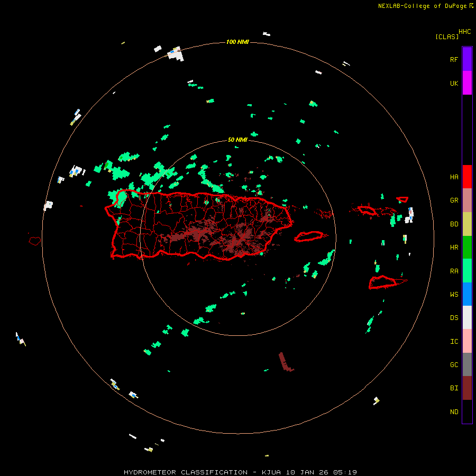Click the [CLAS] units label
Viewport: 476px width, 476px height.
pyautogui.click(x=447, y=36)
